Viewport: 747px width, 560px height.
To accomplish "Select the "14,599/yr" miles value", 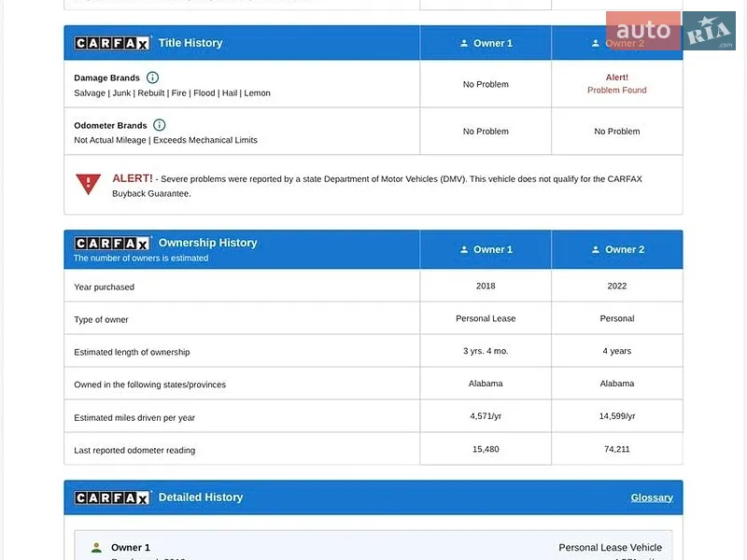I will [617, 416].
